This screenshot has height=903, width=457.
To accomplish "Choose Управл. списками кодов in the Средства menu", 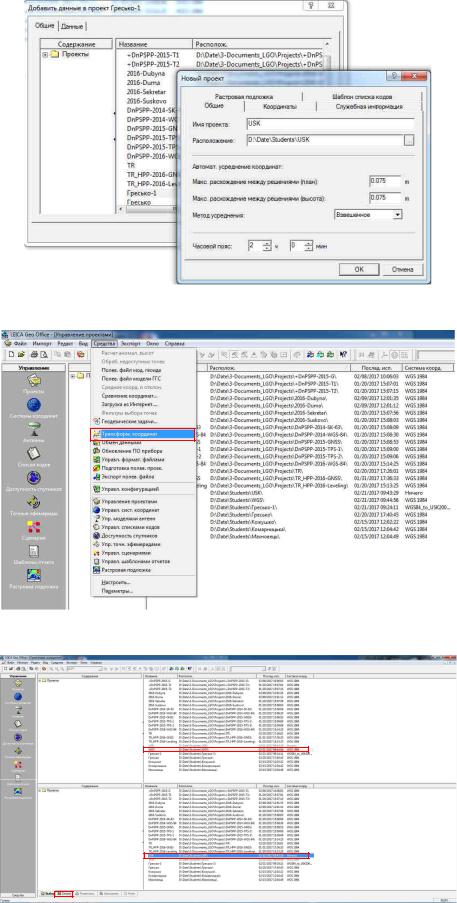I will (144, 527).
